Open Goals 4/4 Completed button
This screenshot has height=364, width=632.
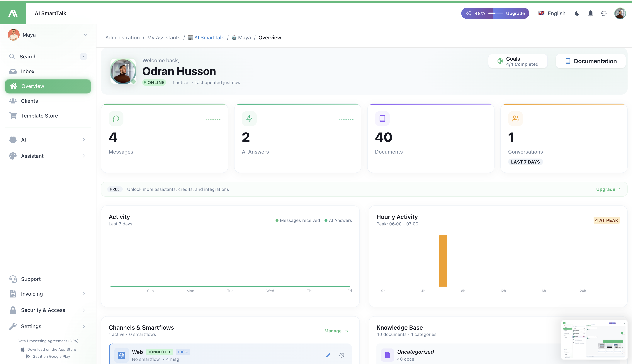518,61
